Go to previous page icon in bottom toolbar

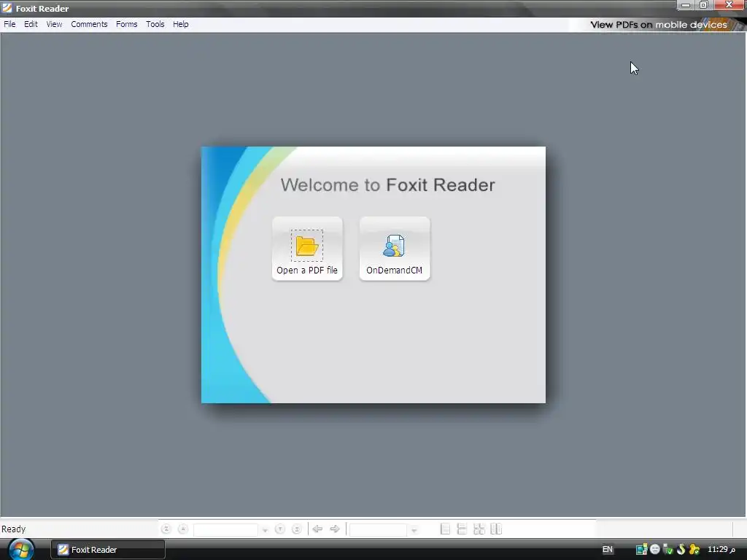(x=183, y=529)
